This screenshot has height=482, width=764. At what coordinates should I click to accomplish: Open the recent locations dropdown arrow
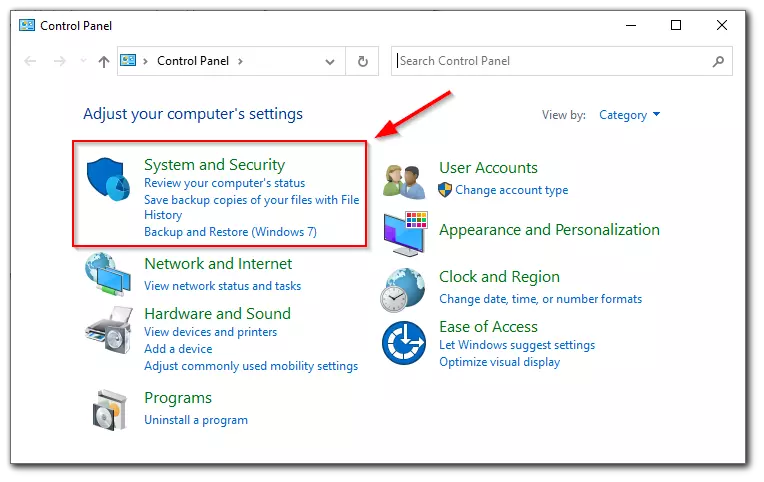(83, 61)
